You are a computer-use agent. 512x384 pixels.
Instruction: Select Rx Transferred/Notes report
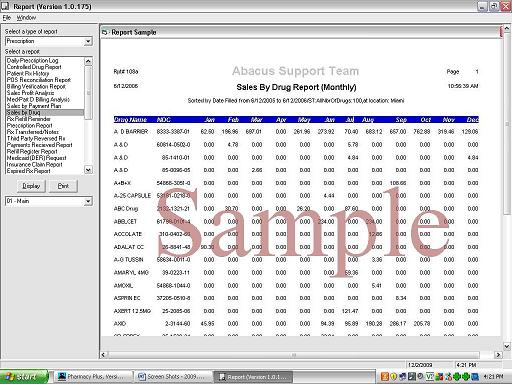point(33,132)
